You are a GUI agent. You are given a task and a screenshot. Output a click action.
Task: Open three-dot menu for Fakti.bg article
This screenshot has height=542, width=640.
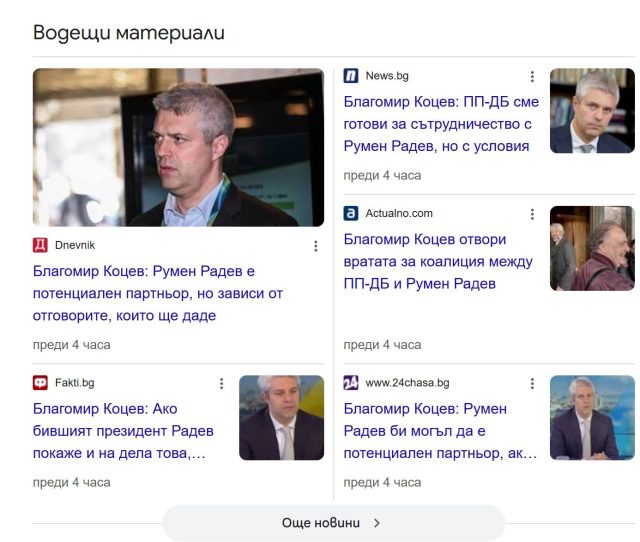pyautogui.click(x=222, y=383)
